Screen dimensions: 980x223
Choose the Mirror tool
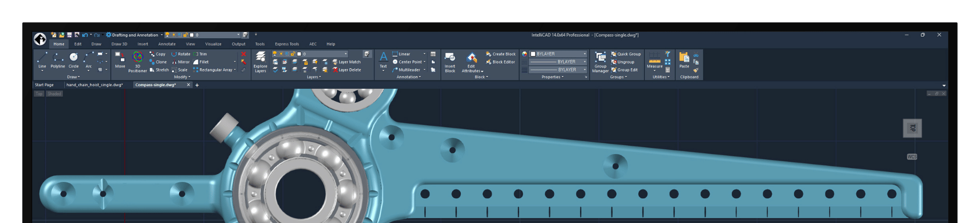pyautogui.click(x=181, y=62)
